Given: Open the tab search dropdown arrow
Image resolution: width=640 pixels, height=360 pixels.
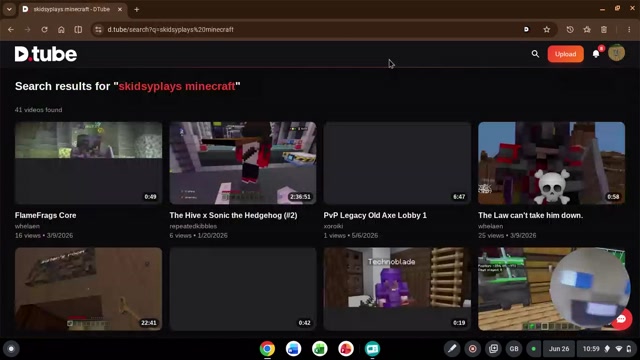Looking at the screenshot, I should [9, 9].
